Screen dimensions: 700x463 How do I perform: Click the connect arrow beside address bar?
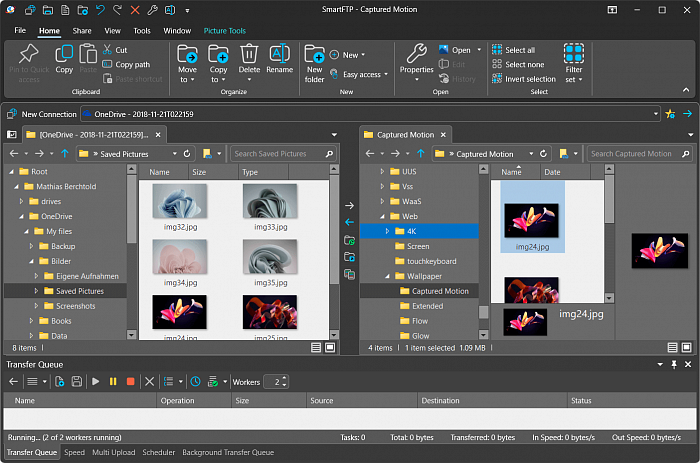688,114
